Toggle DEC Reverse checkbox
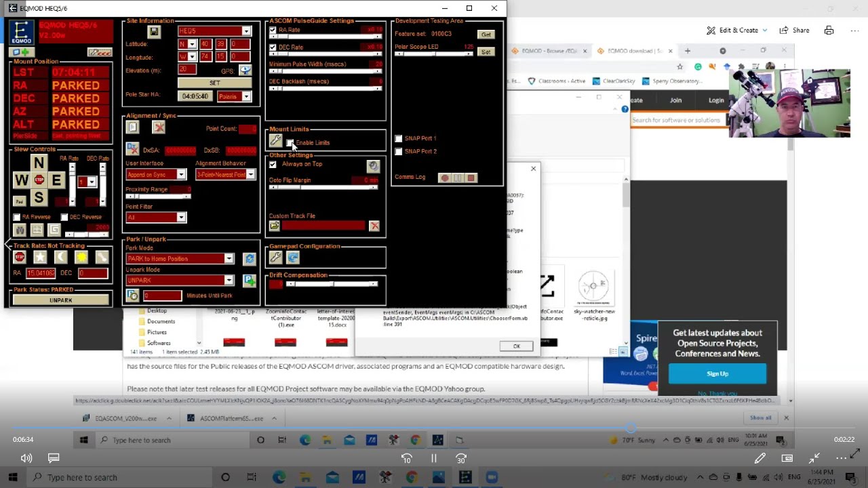This screenshot has width=868, height=488. tap(64, 217)
